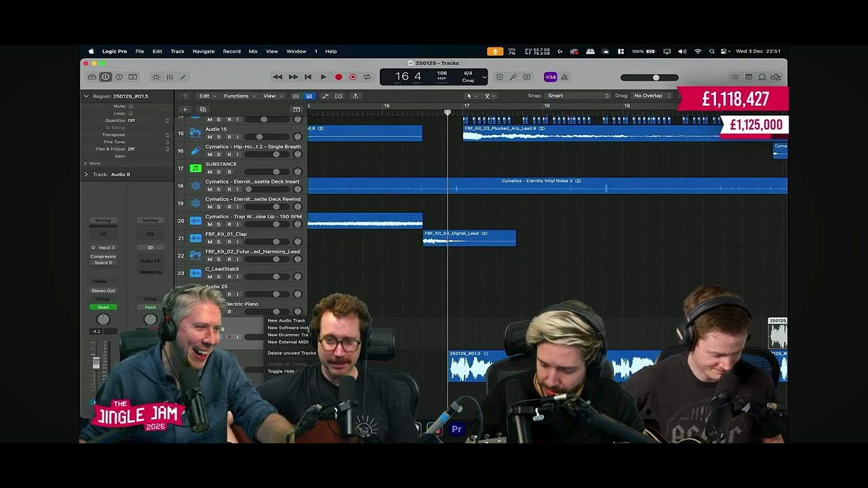This screenshot has width=868, height=488.
Task: Choose Delete unused Tracks from context menu
Action: click(292, 353)
